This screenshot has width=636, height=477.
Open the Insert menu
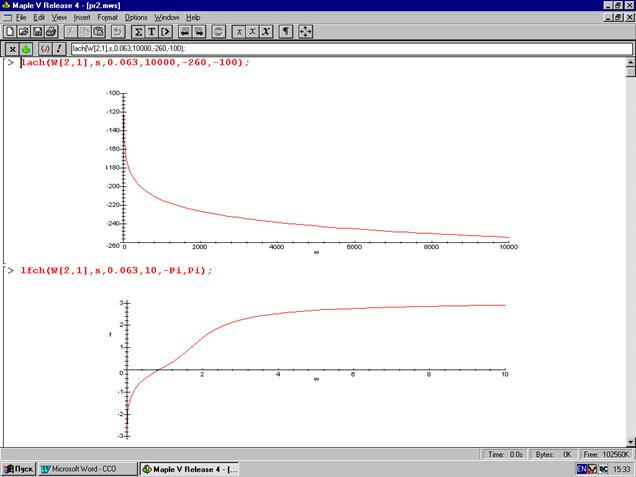pos(81,17)
